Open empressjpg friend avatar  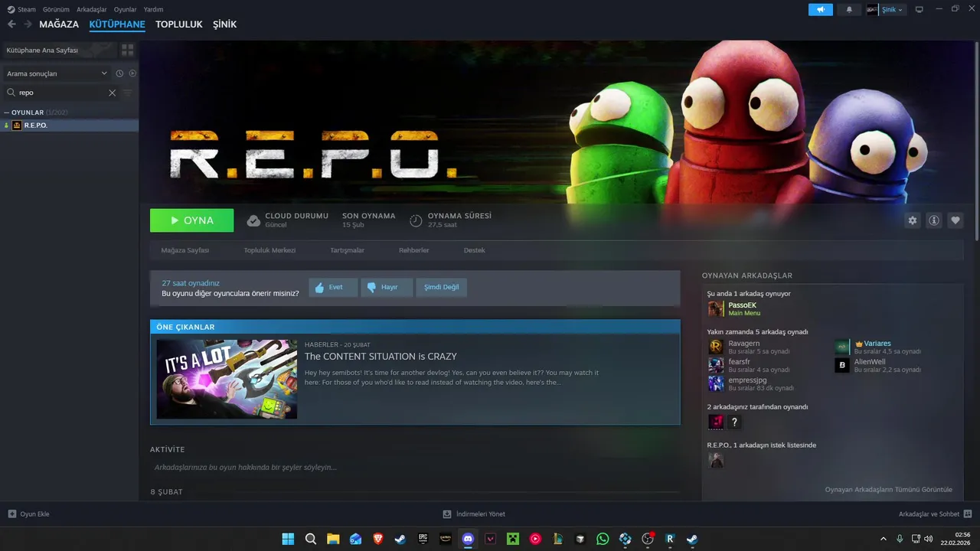[716, 383]
